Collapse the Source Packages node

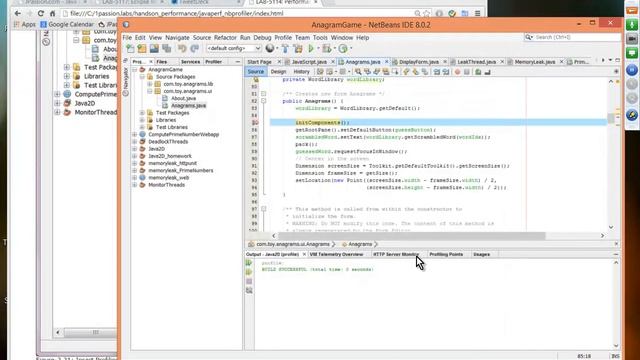[x=142, y=77]
